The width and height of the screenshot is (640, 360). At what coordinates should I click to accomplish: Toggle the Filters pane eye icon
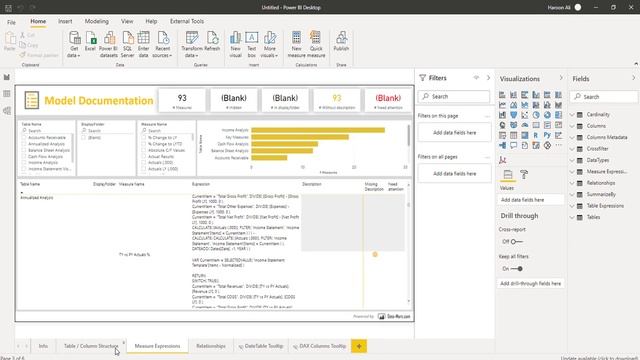click(476, 78)
